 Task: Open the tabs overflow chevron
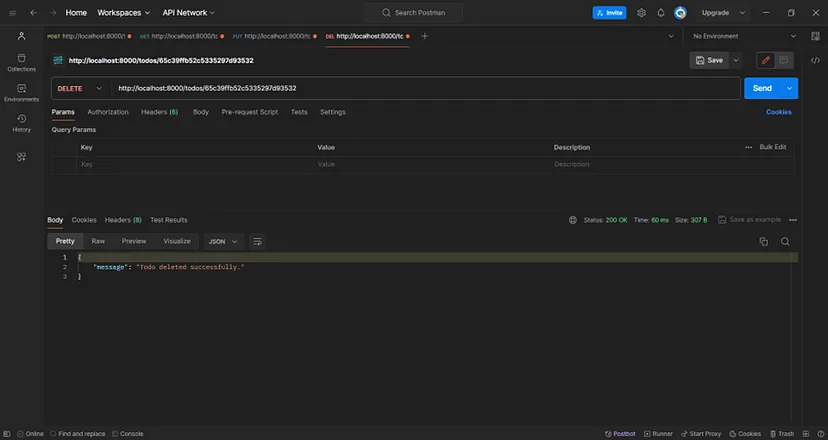tap(671, 36)
